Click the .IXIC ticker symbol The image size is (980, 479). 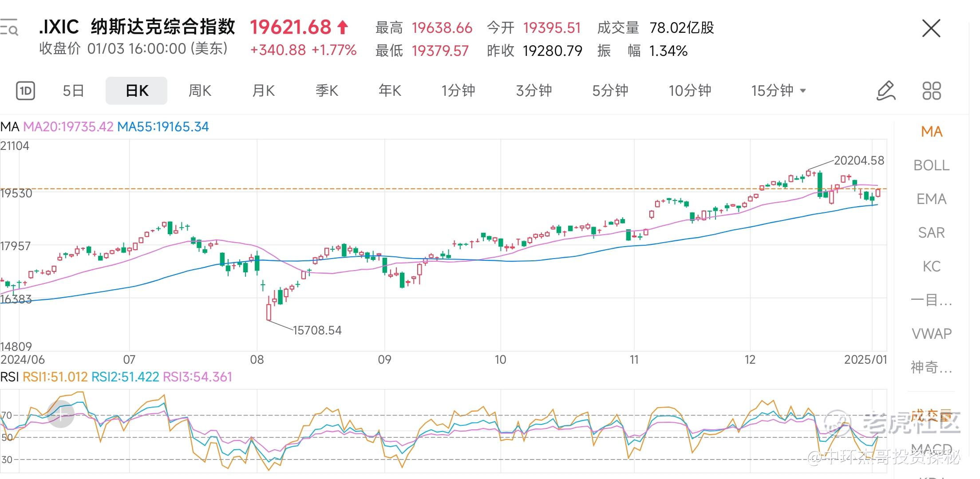(x=59, y=27)
